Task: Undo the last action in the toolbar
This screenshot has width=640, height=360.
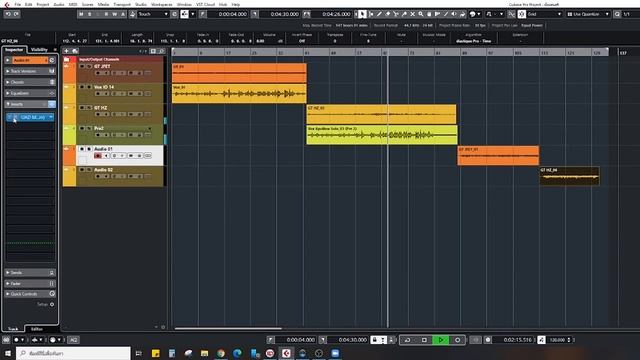Action: (8, 14)
